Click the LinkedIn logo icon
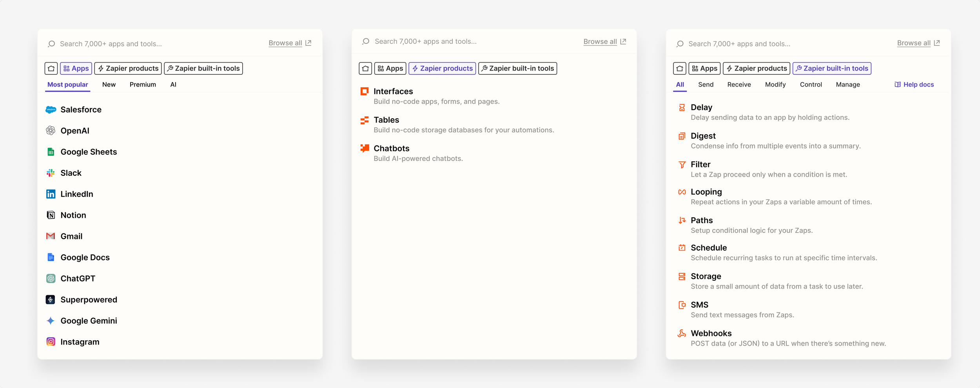The image size is (980, 388). pos(51,194)
